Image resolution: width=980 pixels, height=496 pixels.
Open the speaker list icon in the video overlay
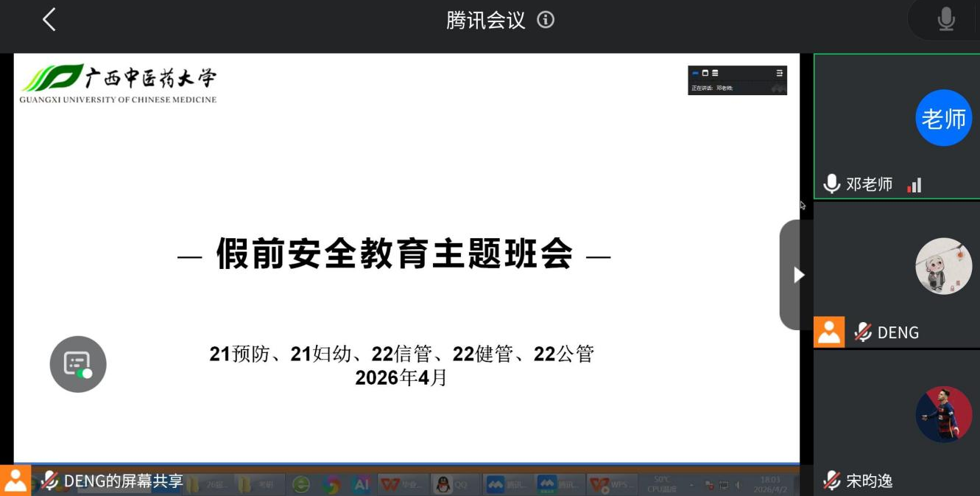click(780, 73)
